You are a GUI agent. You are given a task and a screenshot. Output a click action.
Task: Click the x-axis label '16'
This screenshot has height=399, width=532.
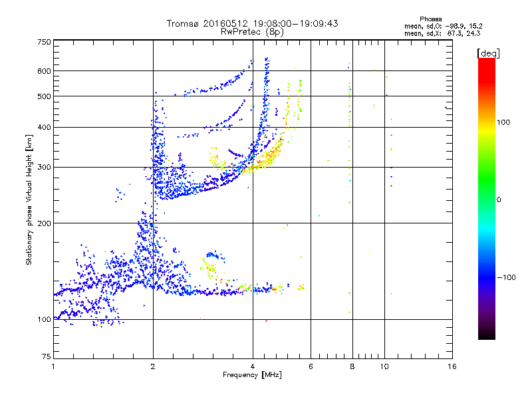[x=452, y=366]
